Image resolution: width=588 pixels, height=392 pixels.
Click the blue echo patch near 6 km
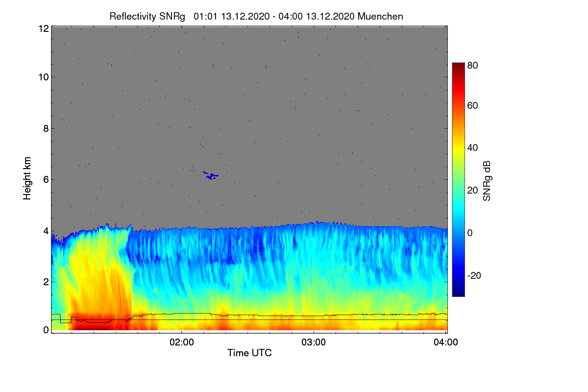coord(210,175)
